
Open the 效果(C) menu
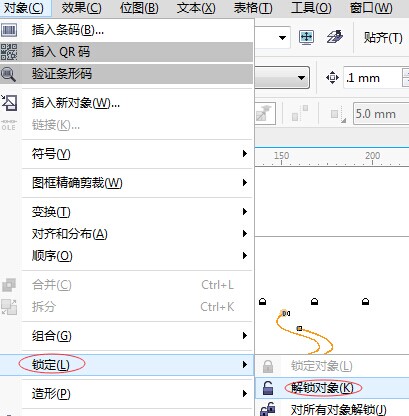click(x=81, y=8)
